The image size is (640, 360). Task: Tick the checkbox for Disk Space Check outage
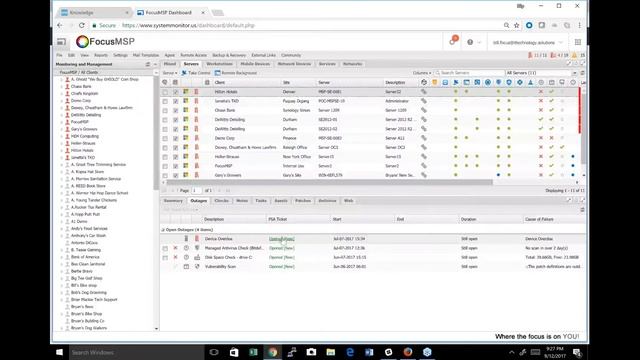165,258
